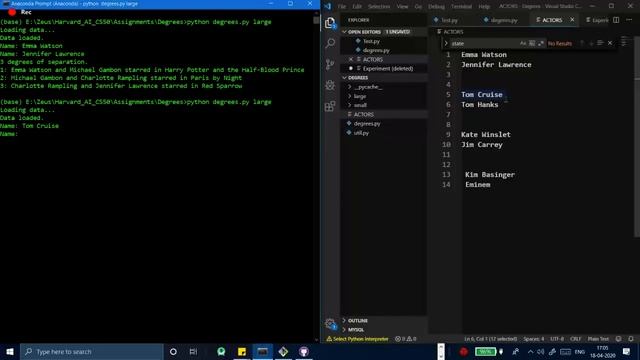Viewport: 640px width, 360px height.
Task: Click Select Python Interpreter in status bar
Action: coord(357,339)
